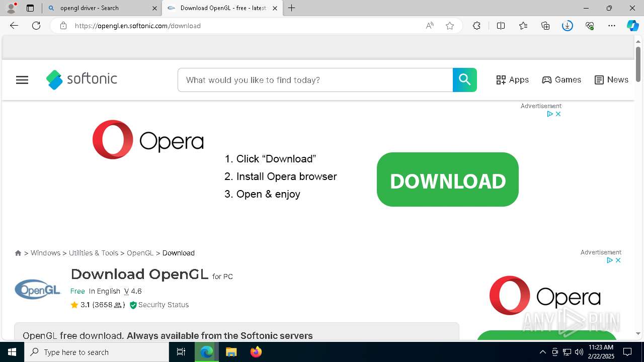
Task: Click the Utilities & Tools breadcrumb link
Action: pos(94,253)
